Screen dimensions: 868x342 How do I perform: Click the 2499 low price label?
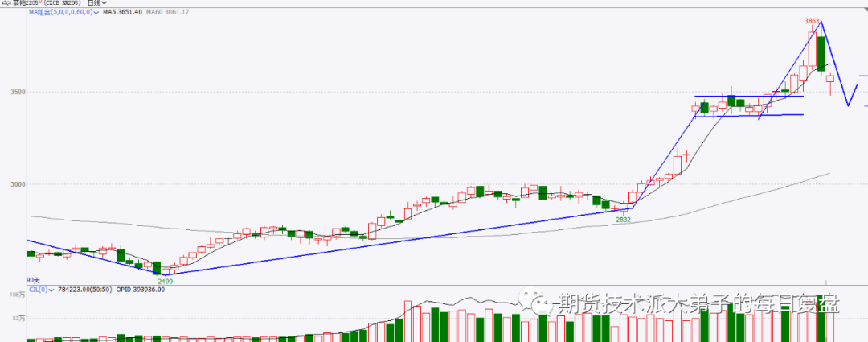(166, 281)
